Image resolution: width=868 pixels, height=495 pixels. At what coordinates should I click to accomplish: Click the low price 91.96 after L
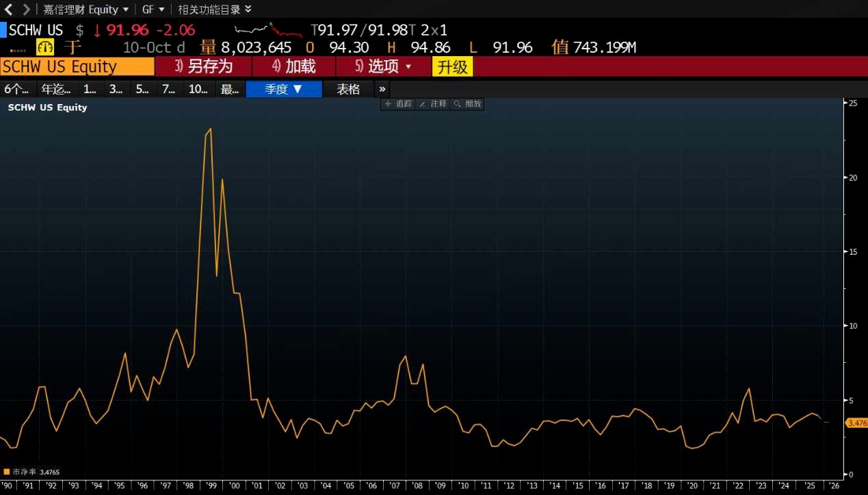(512, 47)
